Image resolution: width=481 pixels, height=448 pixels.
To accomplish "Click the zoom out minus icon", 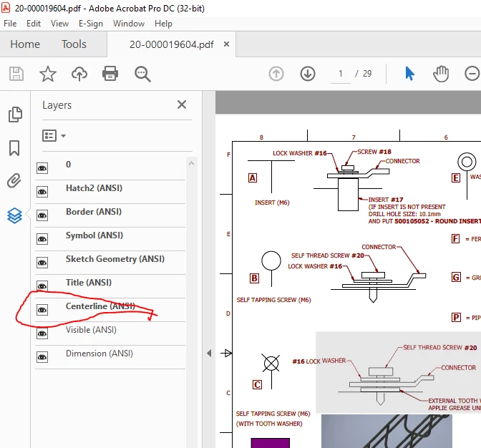I will pos(472,74).
